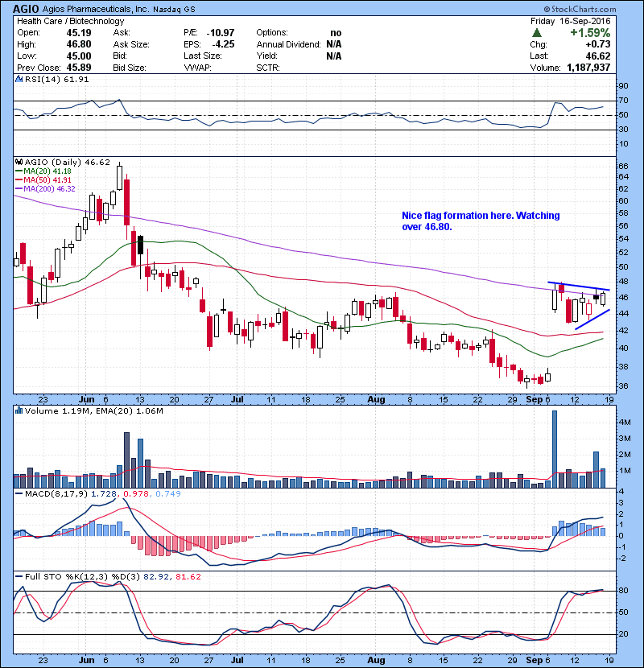Screen dimensions: 644x668
Task: Click the candlestick icon beside AGIO (Daily)
Action: pos(19,162)
